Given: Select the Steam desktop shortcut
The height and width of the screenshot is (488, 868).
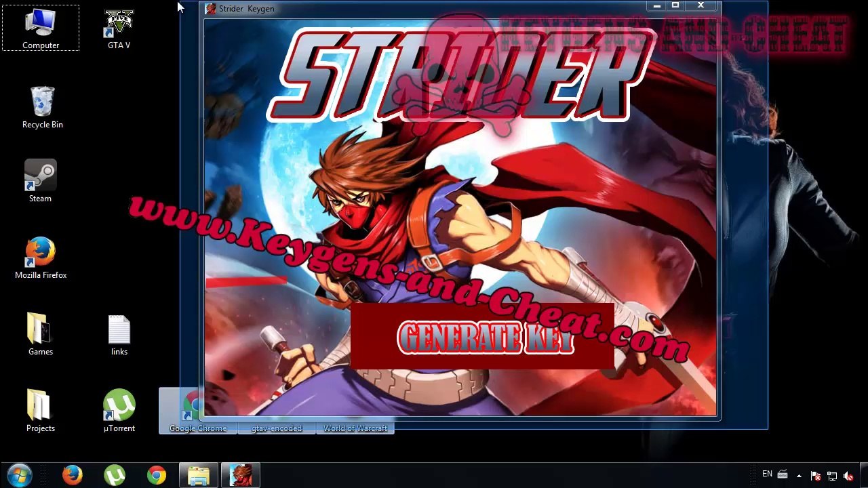Looking at the screenshot, I should (x=41, y=181).
